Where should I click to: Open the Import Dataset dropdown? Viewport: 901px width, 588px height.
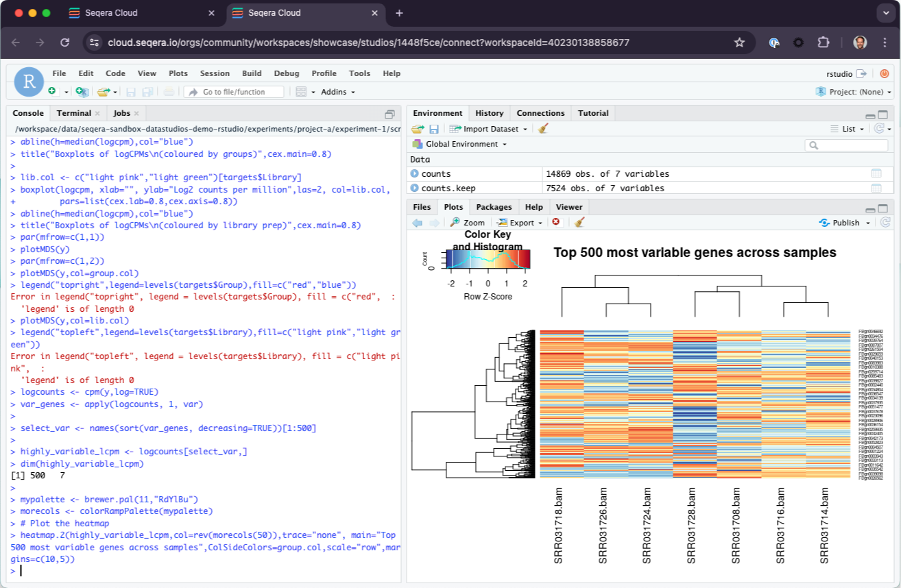pos(490,129)
